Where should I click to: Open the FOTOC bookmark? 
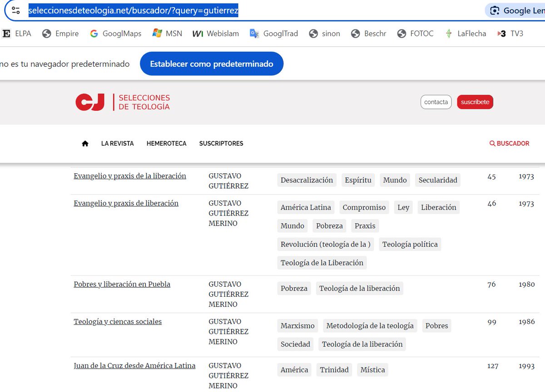415,34
